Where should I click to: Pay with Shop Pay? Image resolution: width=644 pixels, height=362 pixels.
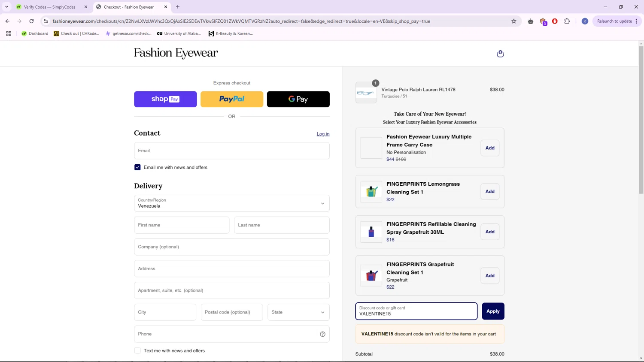pos(165,99)
